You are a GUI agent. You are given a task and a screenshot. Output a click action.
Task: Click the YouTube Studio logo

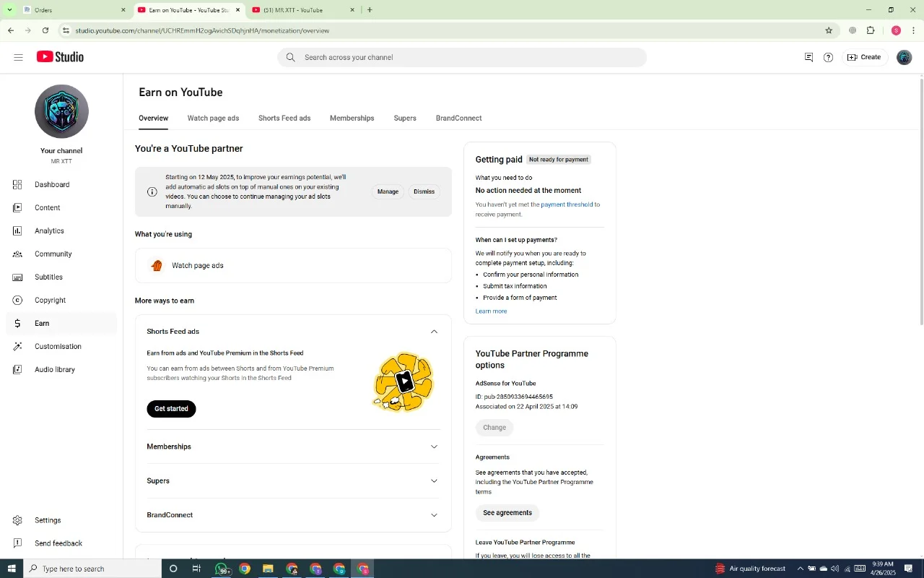61,57
